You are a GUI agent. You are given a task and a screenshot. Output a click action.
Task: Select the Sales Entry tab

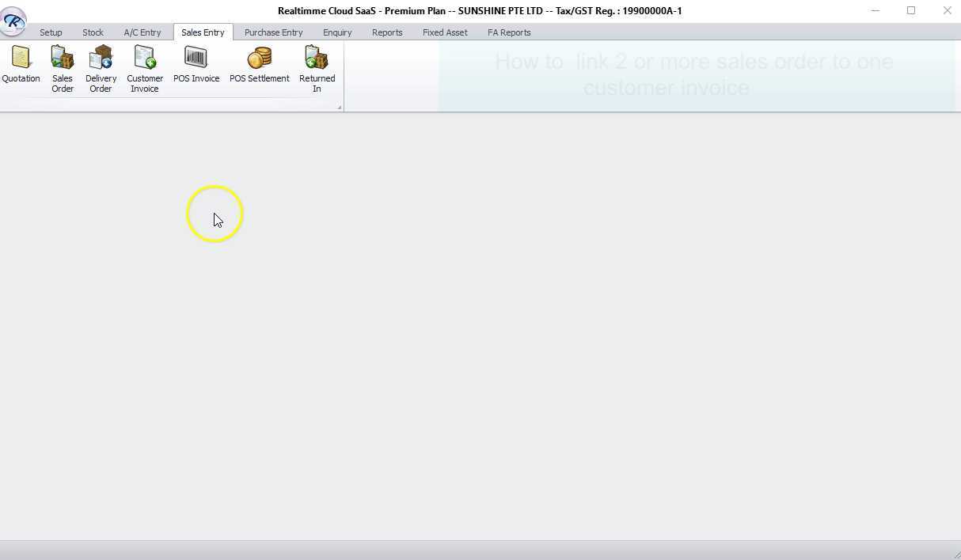pyautogui.click(x=203, y=32)
